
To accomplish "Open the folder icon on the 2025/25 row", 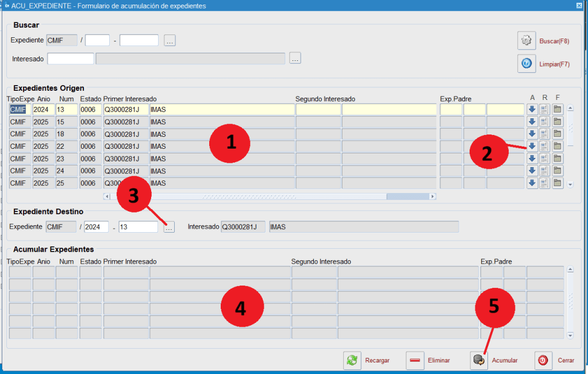I will click(x=558, y=183).
